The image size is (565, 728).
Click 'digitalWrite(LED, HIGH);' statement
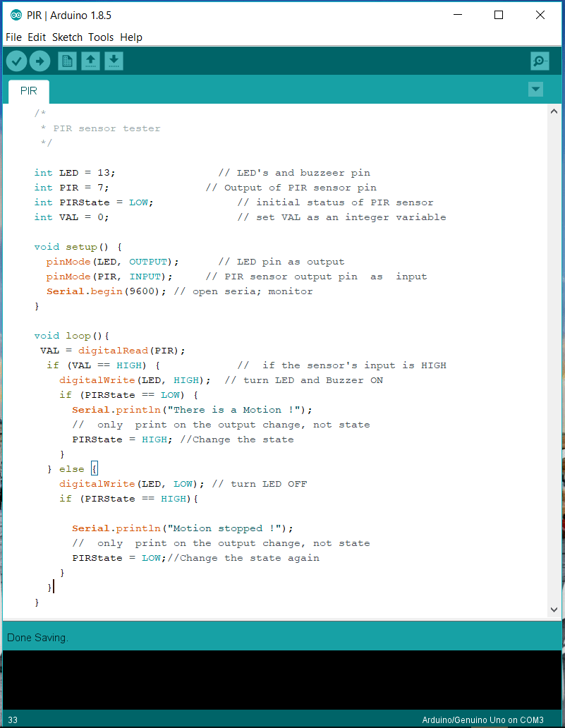[135, 380]
